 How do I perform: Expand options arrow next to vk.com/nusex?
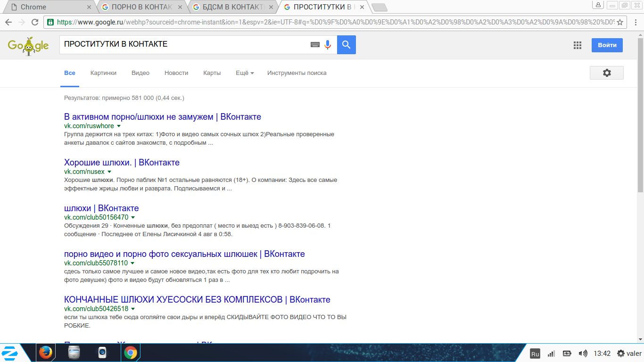(x=109, y=172)
